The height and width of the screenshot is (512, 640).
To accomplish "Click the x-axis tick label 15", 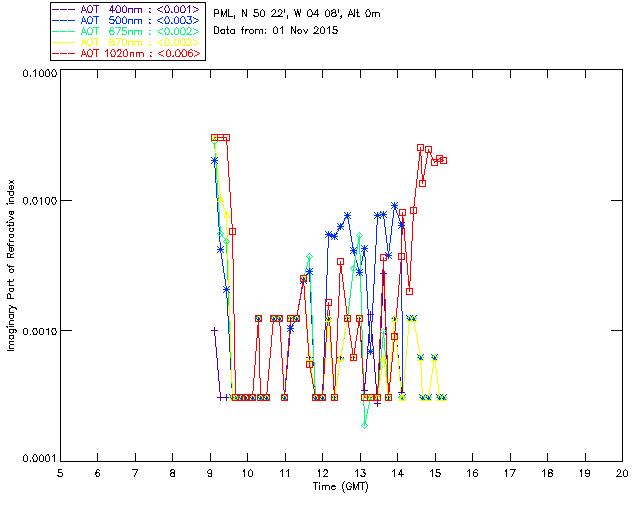I will (435, 473).
